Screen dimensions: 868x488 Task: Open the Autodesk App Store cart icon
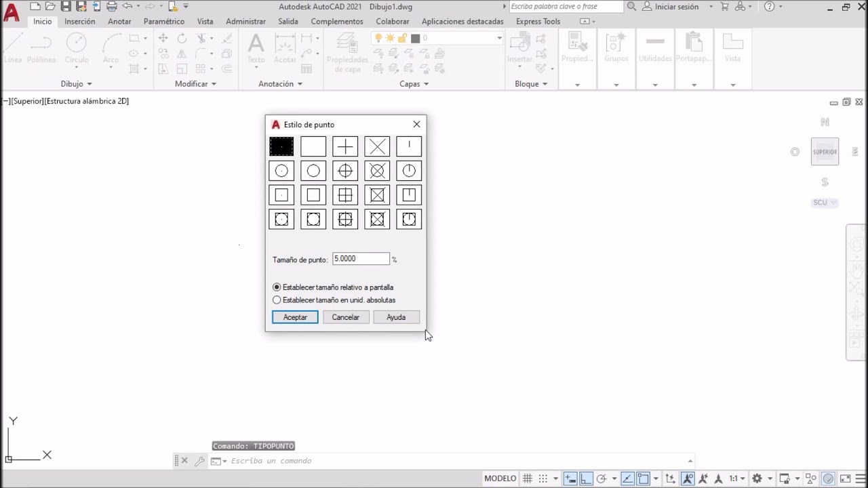pos(724,7)
